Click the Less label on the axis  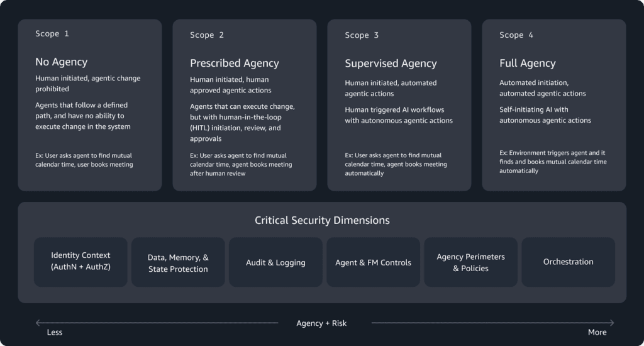coord(55,332)
